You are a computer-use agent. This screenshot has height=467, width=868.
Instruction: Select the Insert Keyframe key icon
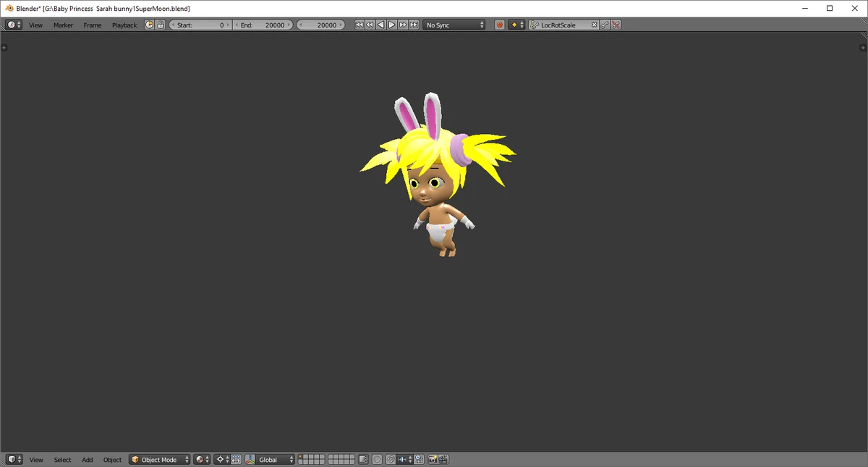click(605, 25)
